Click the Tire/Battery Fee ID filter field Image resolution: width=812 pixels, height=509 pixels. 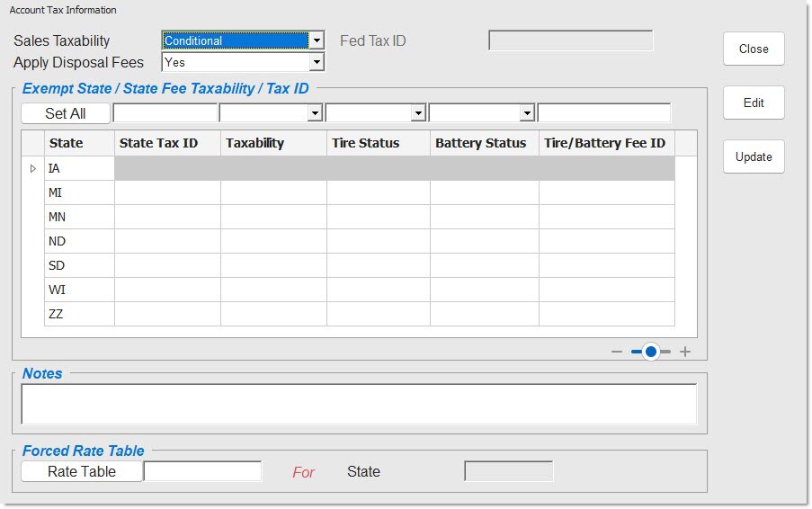point(603,113)
